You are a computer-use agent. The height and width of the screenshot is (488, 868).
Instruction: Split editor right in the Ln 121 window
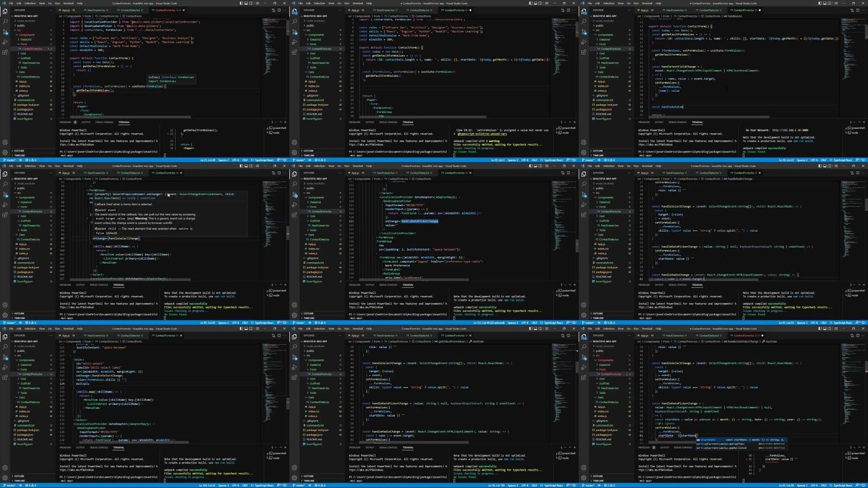click(569, 173)
